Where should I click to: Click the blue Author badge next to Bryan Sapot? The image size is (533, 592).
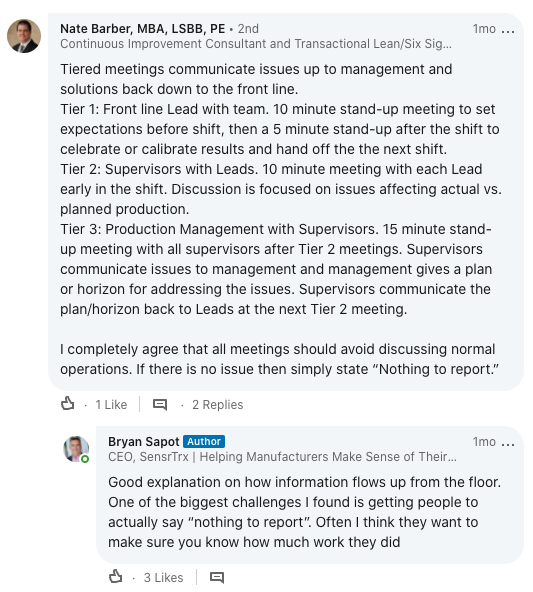tap(204, 441)
